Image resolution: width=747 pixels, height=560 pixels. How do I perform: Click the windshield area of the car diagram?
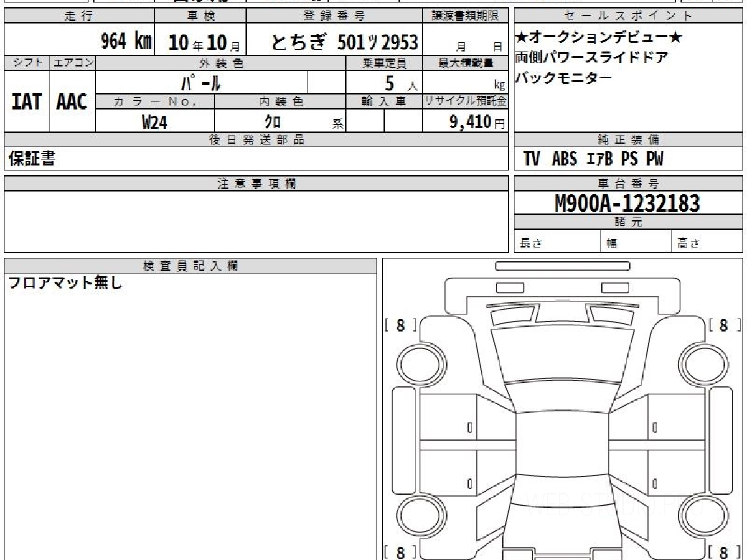tap(560, 353)
